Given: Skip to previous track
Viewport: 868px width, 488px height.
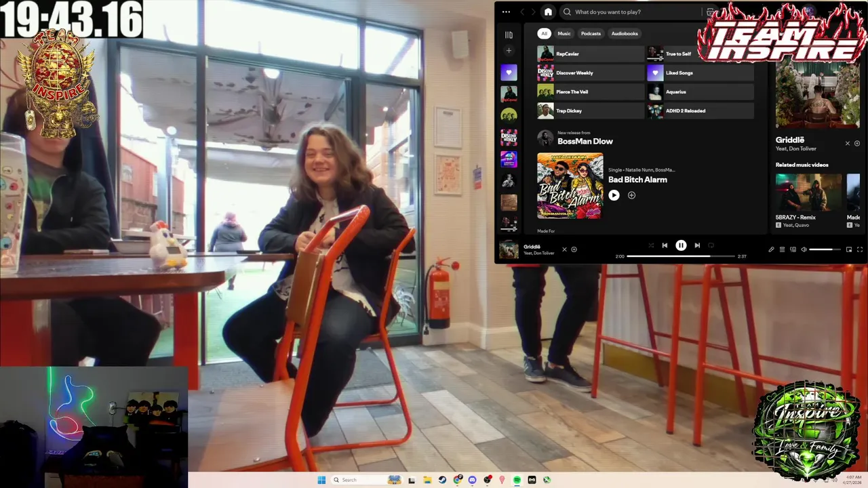Looking at the screenshot, I should [x=665, y=245].
